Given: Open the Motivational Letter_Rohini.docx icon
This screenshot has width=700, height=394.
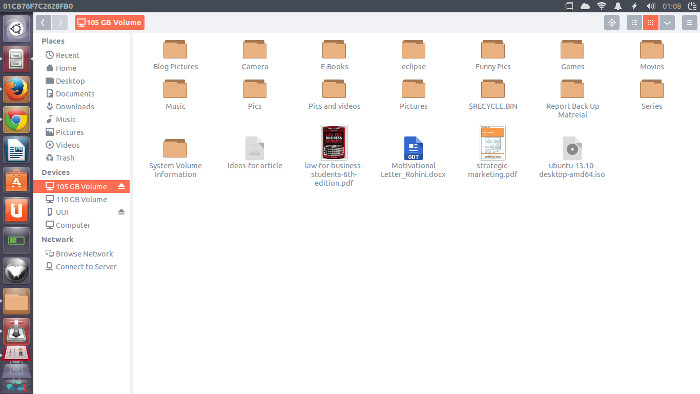Looking at the screenshot, I should [413, 148].
